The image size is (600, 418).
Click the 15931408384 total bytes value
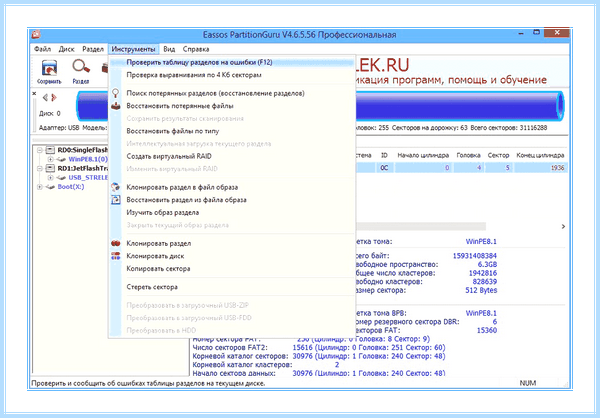click(474, 256)
